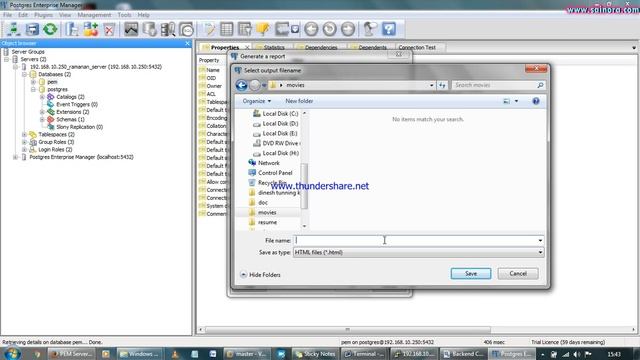Close the Object browser panel
This screenshot has height=360, width=640.
187,43
